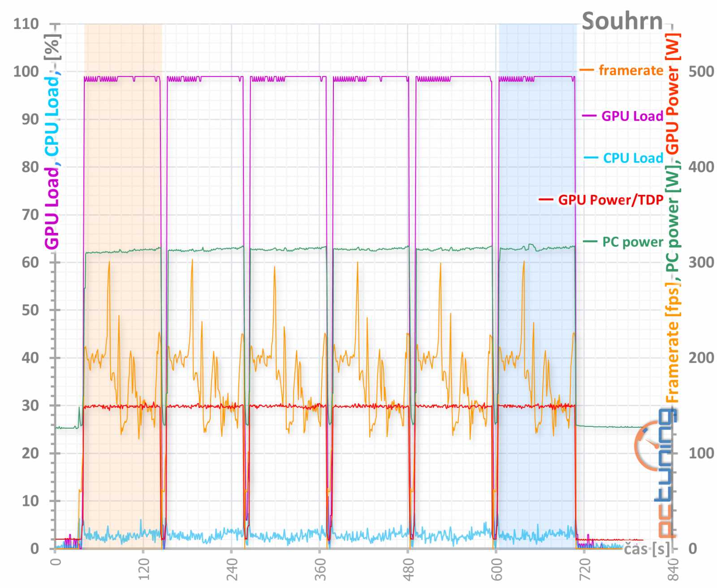Click the left axis value 40
The image size is (717, 588).
click(30, 358)
